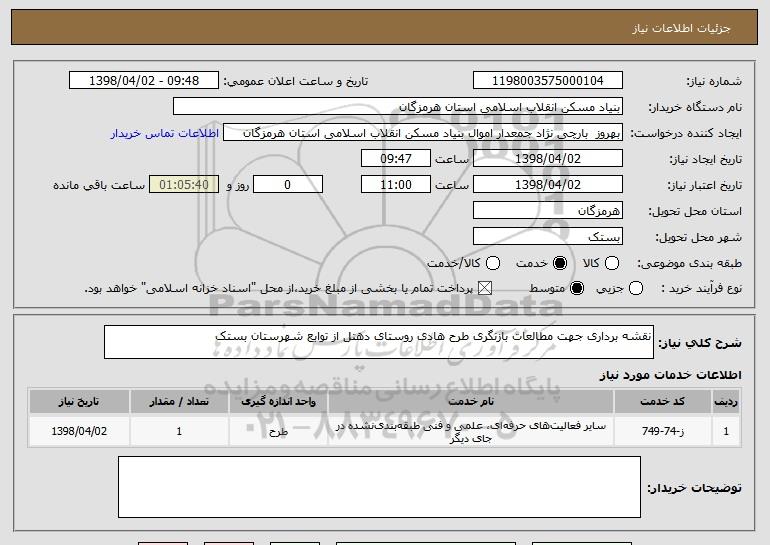This screenshot has height=545, width=770.
Task: Click the validity time field 11:00
Action: [x=396, y=185]
